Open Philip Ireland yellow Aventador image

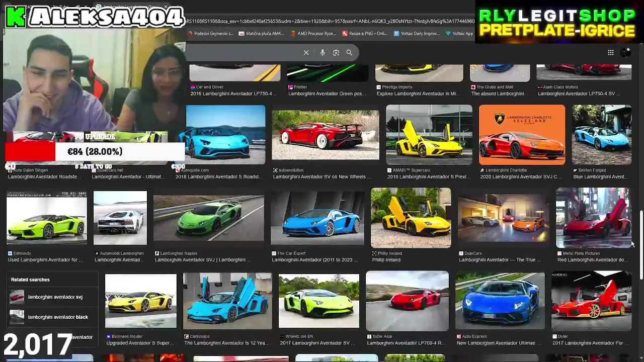pyautogui.click(x=411, y=218)
